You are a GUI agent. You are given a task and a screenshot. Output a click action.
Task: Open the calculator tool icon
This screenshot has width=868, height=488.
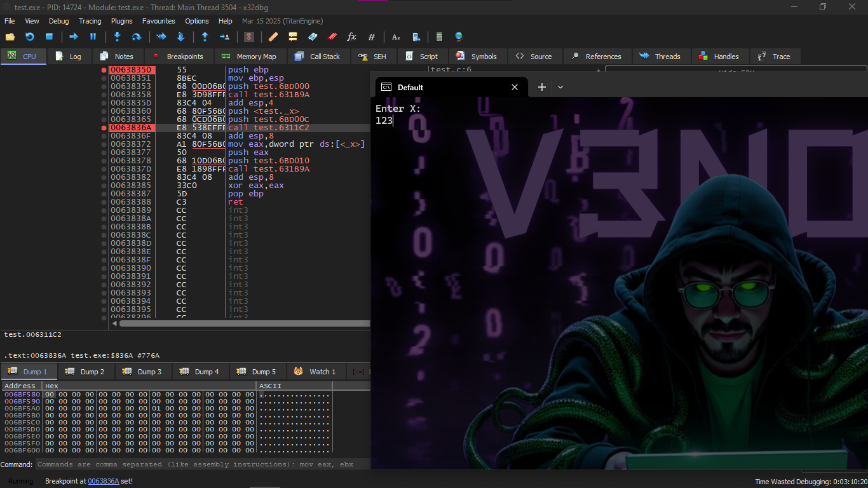point(439,37)
